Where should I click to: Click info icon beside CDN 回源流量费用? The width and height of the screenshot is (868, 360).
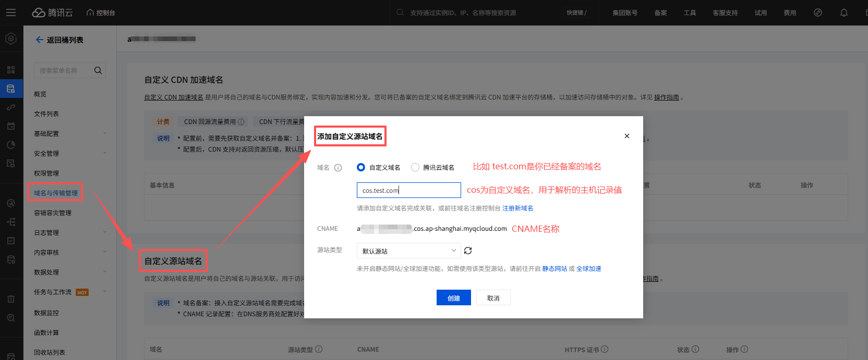pyautogui.click(x=241, y=122)
